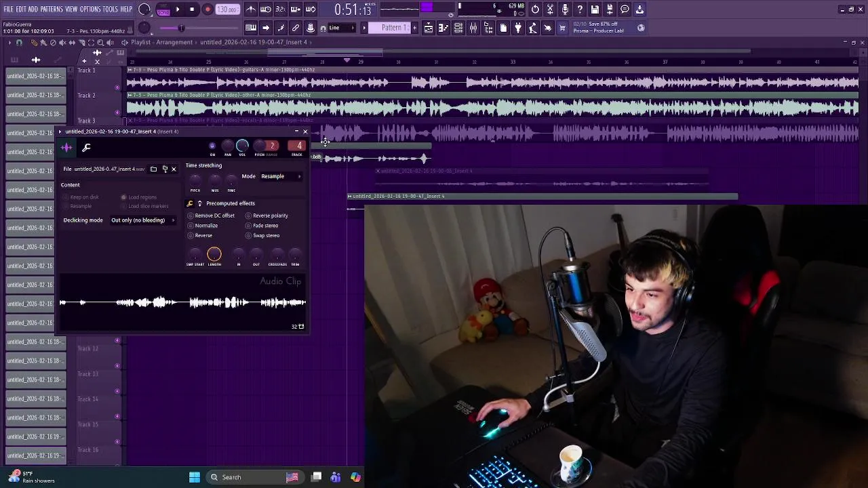
Task: Open the Playlist view icon
Action: pos(429,28)
